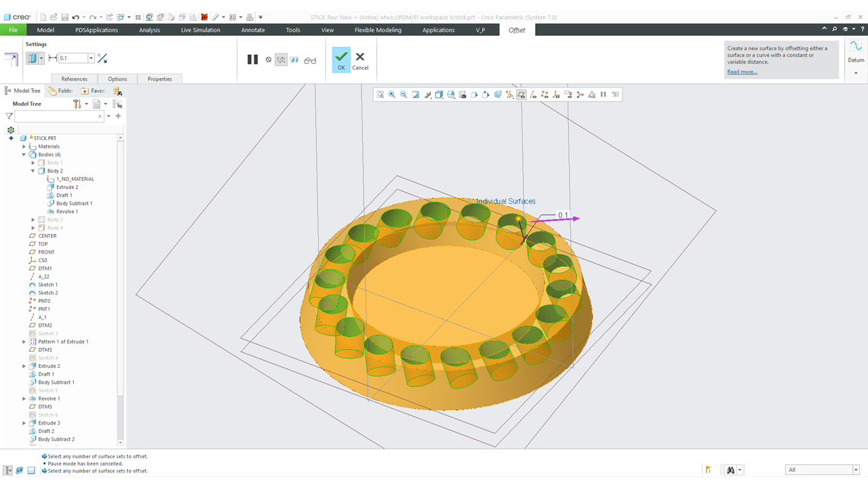
Task: Expand the Extrude 3 tree node
Action: pos(24,423)
